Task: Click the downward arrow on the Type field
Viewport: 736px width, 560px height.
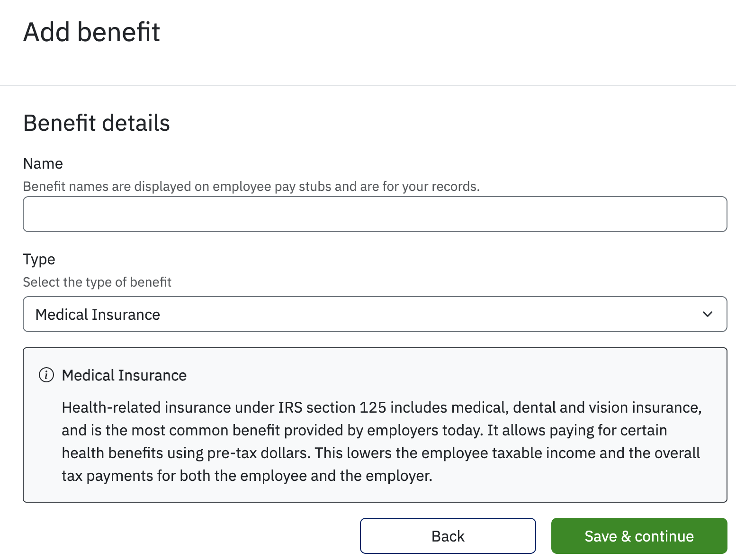Action: [x=707, y=314]
